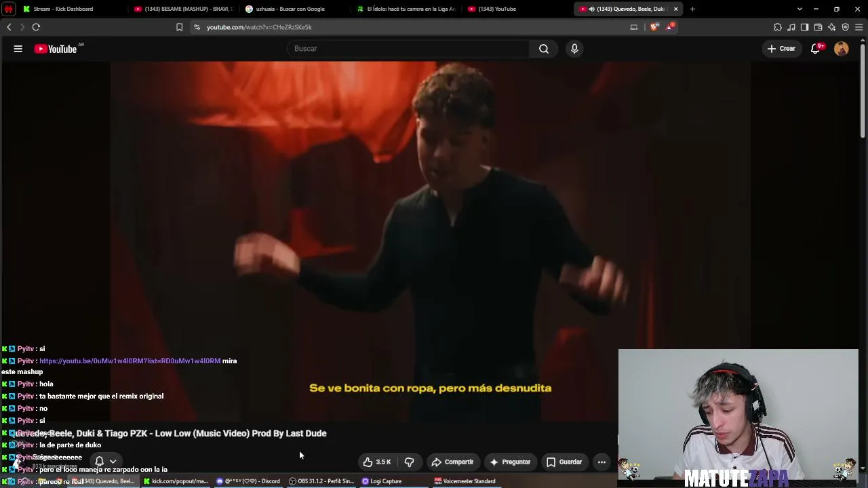Dislike the Low Low music video
This screenshot has width=868, height=488.
pyautogui.click(x=409, y=462)
